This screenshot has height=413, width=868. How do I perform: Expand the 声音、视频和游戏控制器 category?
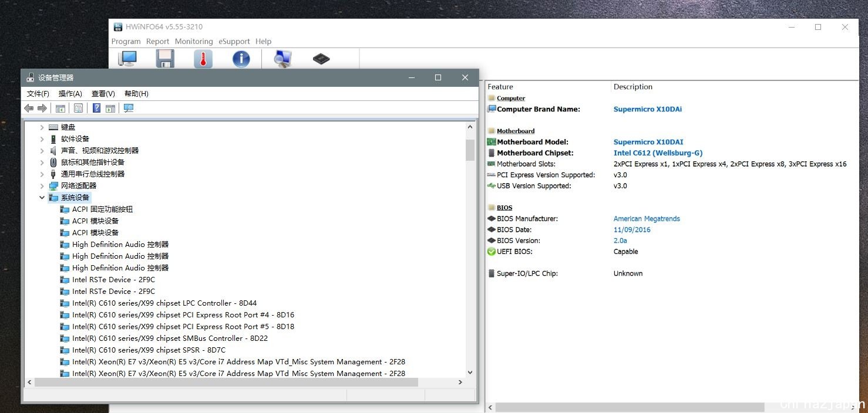pyautogui.click(x=42, y=151)
